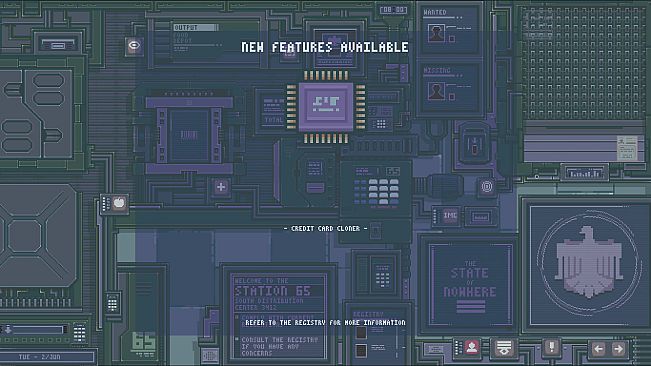Click the eye icon button
Image resolution: width=651 pixels, height=366 pixels.
click(134, 46)
